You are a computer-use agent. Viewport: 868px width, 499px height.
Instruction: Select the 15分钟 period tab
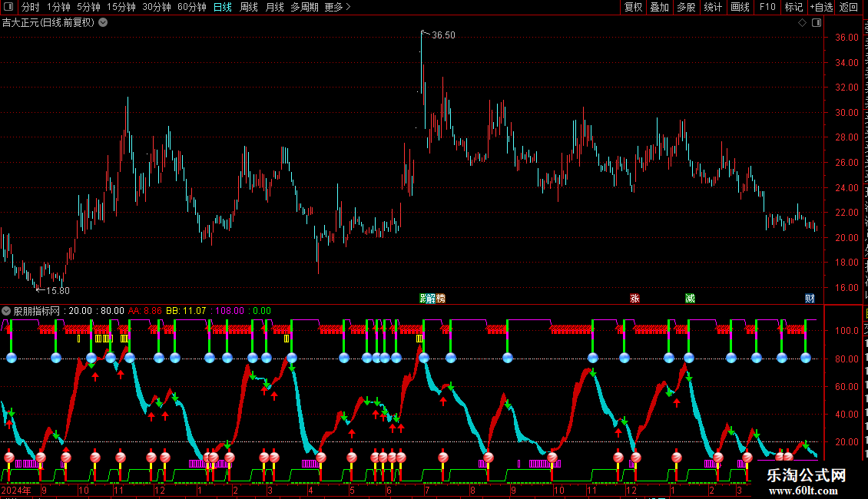[121, 7]
